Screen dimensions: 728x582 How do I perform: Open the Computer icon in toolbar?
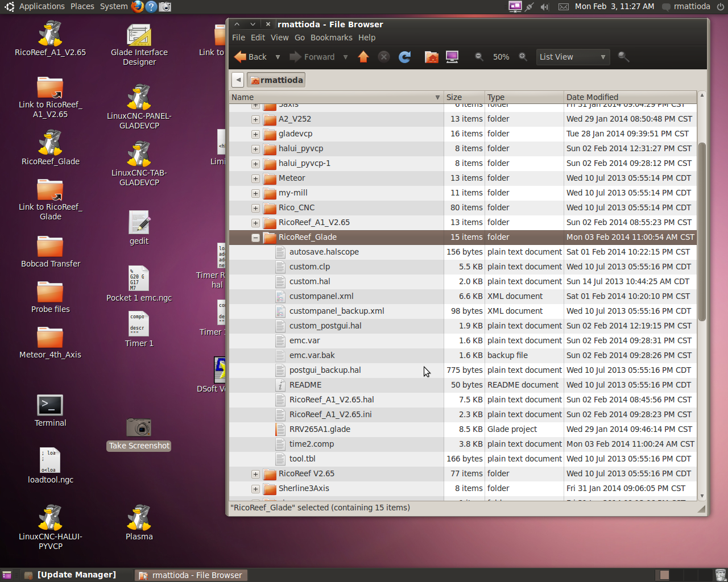pos(452,57)
